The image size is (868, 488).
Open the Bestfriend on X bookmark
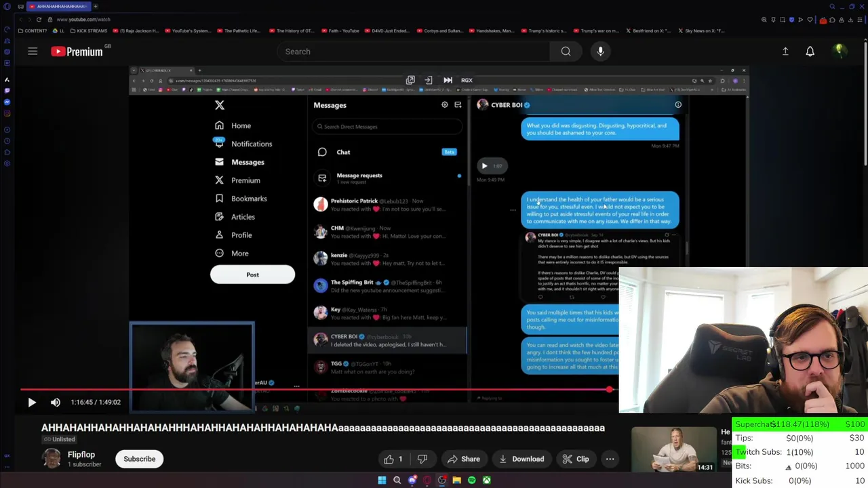(648, 30)
